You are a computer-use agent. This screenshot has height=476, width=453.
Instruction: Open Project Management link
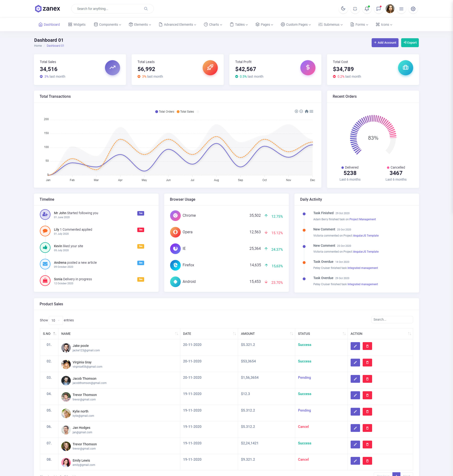pos(362,219)
